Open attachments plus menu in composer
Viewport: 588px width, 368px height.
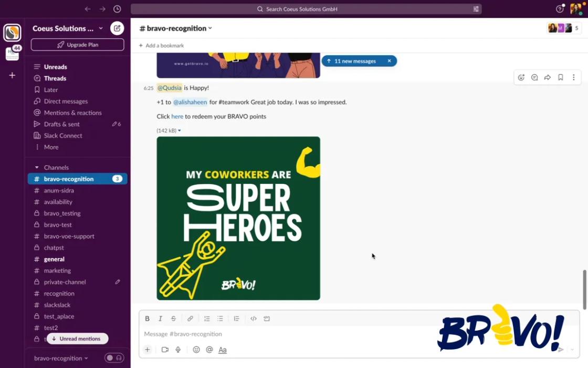pyautogui.click(x=148, y=350)
